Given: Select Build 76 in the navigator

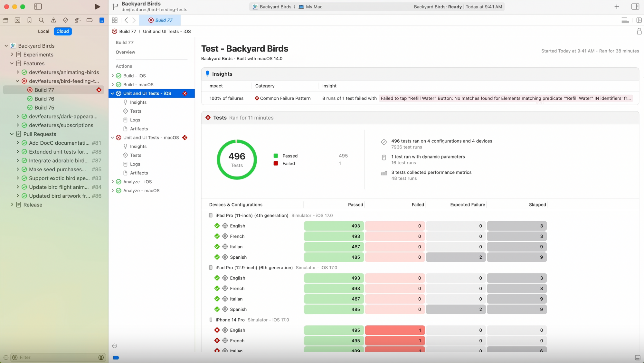Looking at the screenshot, I should click(44, 99).
